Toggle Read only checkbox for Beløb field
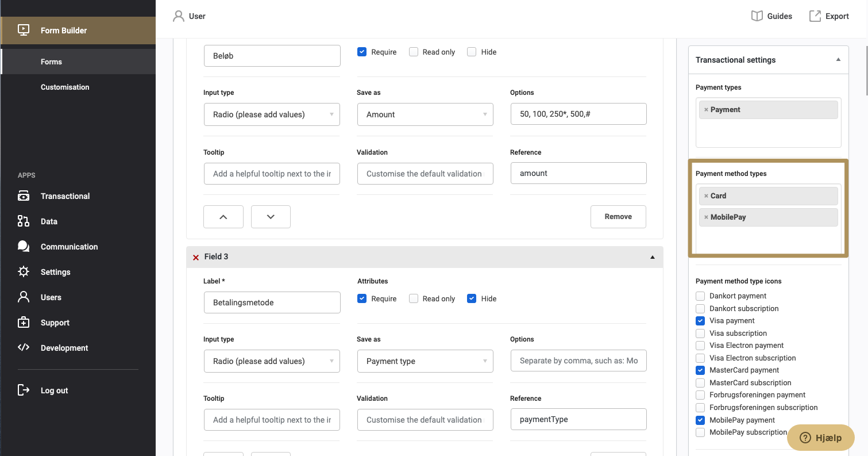 click(414, 52)
